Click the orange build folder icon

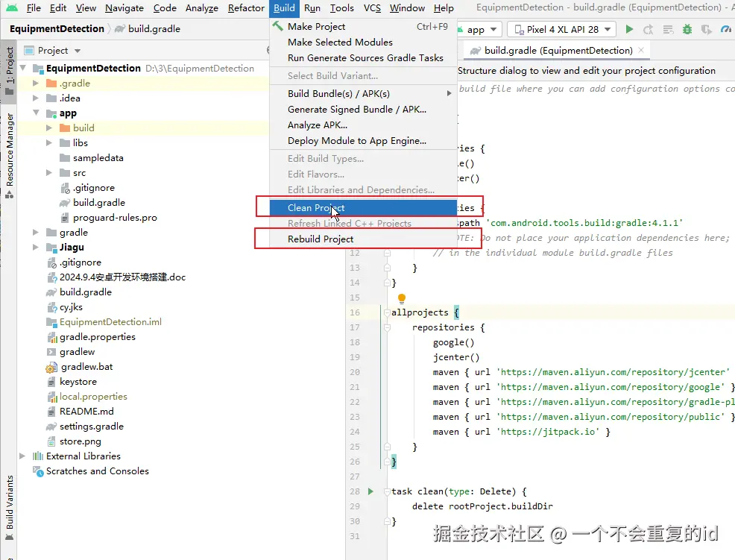coord(65,128)
